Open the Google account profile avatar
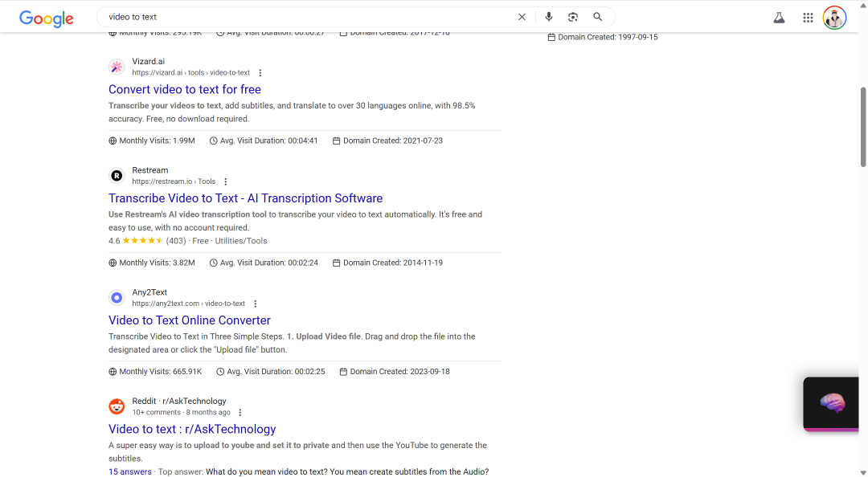The width and height of the screenshot is (868, 477). (x=834, y=18)
